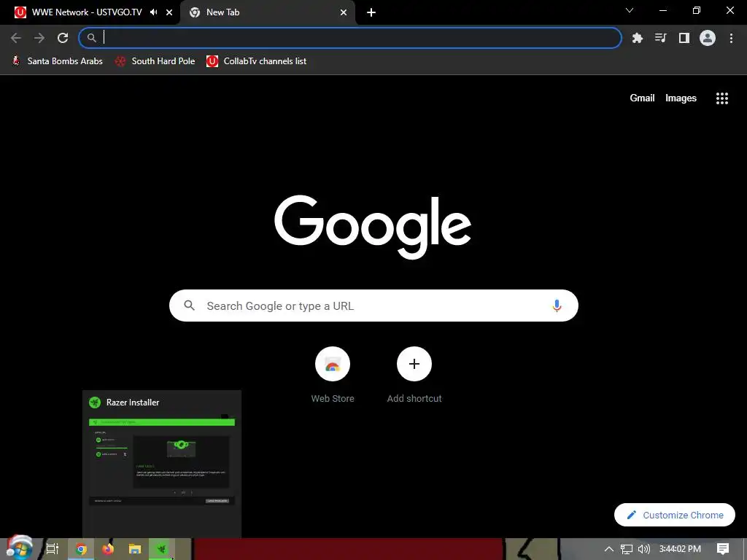Go back using the back arrow

tap(16, 38)
